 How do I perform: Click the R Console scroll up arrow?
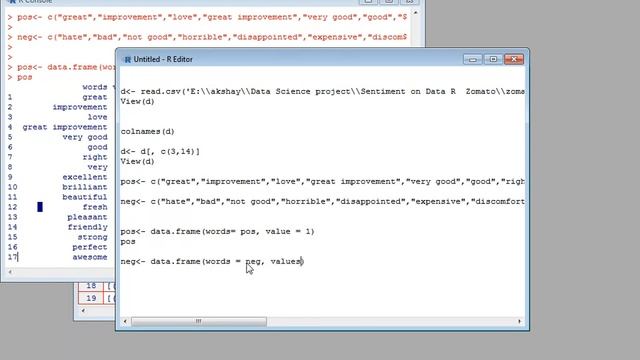click(x=416, y=13)
